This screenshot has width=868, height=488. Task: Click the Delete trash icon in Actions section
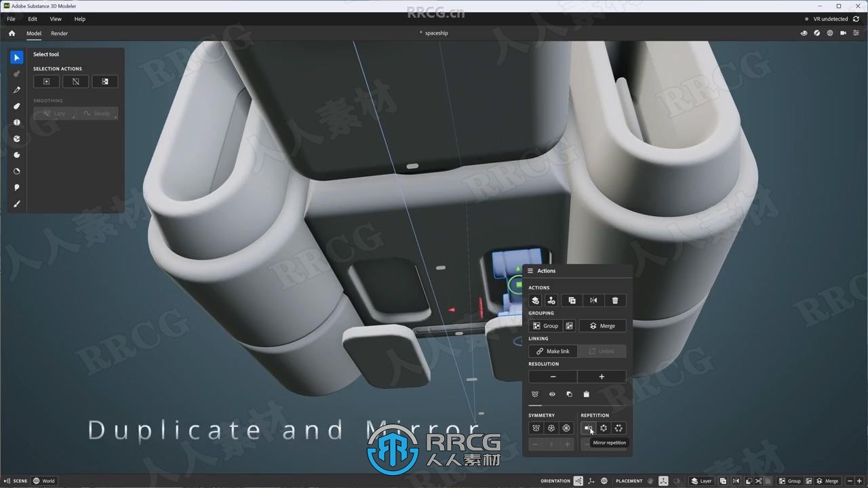(x=615, y=300)
